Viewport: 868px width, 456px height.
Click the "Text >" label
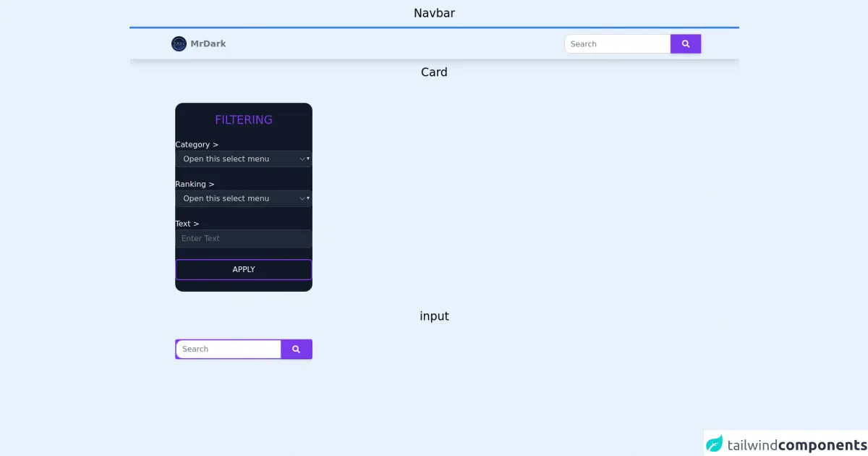(x=187, y=224)
